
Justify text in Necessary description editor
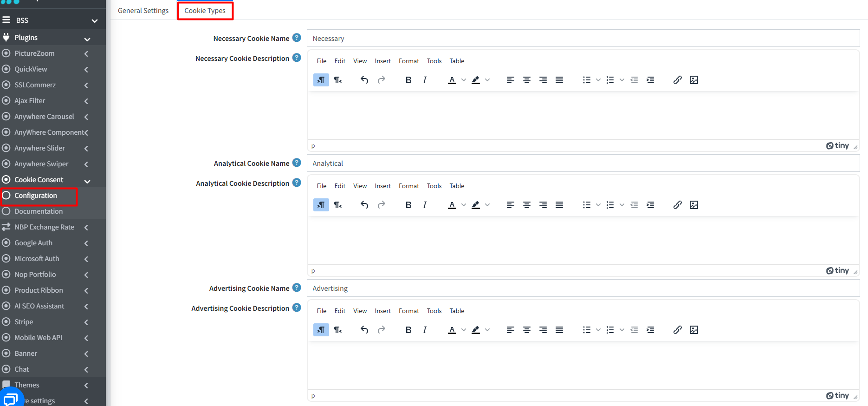559,80
